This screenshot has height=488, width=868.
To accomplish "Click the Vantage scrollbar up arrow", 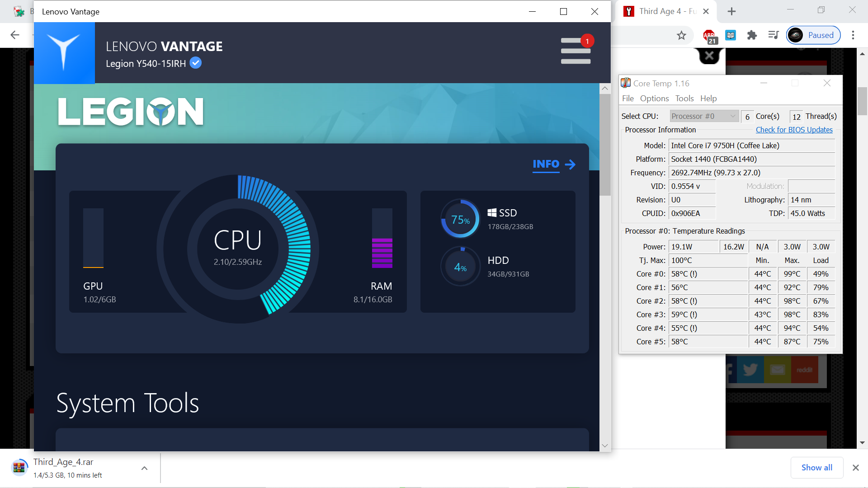I will pyautogui.click(x=605, y=89).
